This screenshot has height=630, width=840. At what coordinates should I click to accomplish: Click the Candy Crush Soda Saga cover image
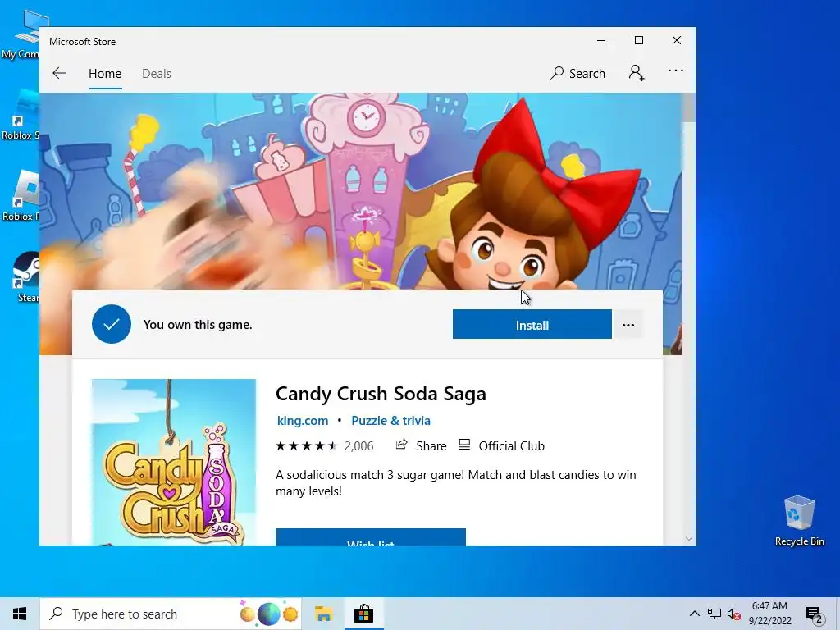click(174, 462)
